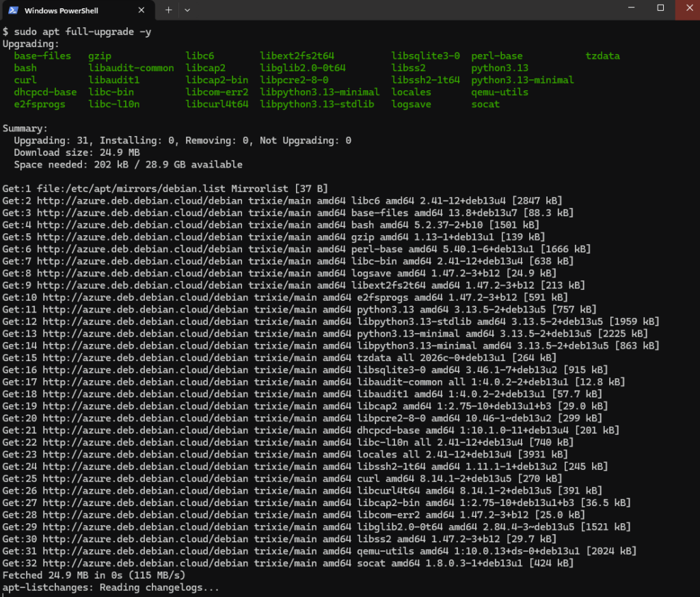Click the green 'python3.13-minimal' package name
Image resolution: width=700 pixels, height=597 pixels.
pos(522,80)
